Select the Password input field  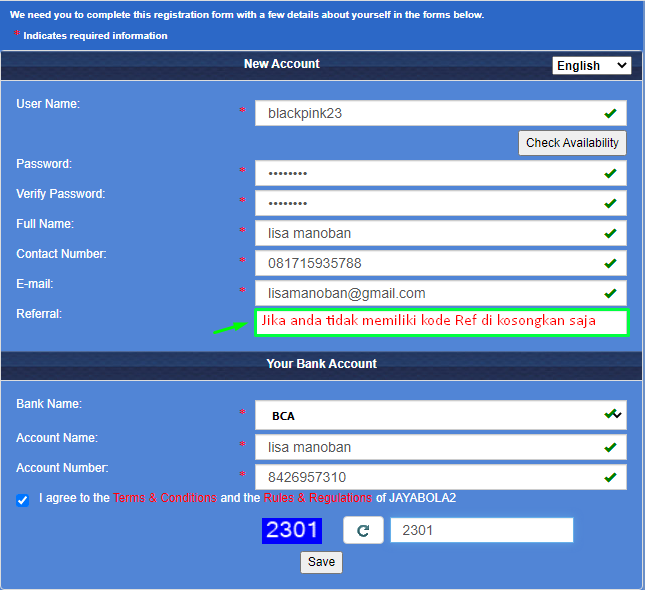(441, 173)
